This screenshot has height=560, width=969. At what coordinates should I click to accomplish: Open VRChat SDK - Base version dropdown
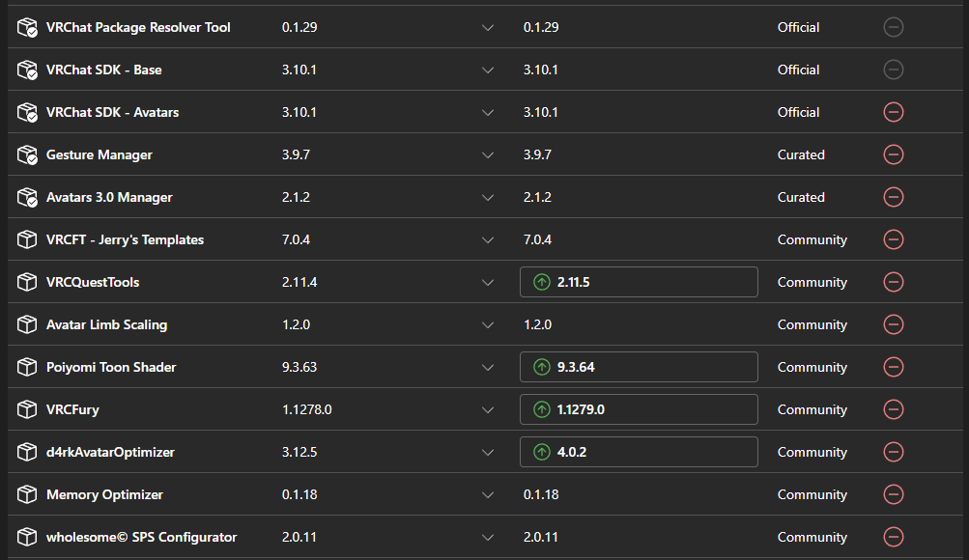coord(488,70)
